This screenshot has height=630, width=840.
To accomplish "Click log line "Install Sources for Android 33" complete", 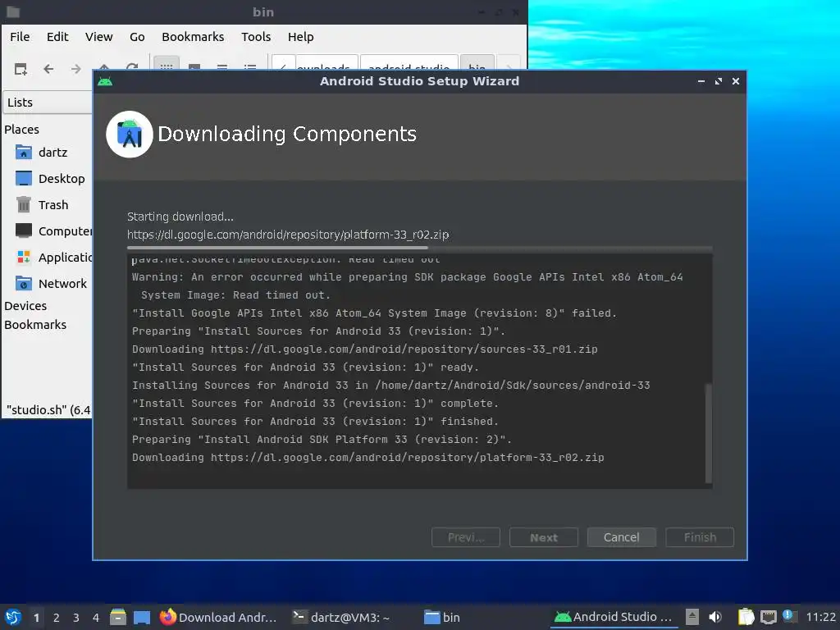I will pos(316,404).
